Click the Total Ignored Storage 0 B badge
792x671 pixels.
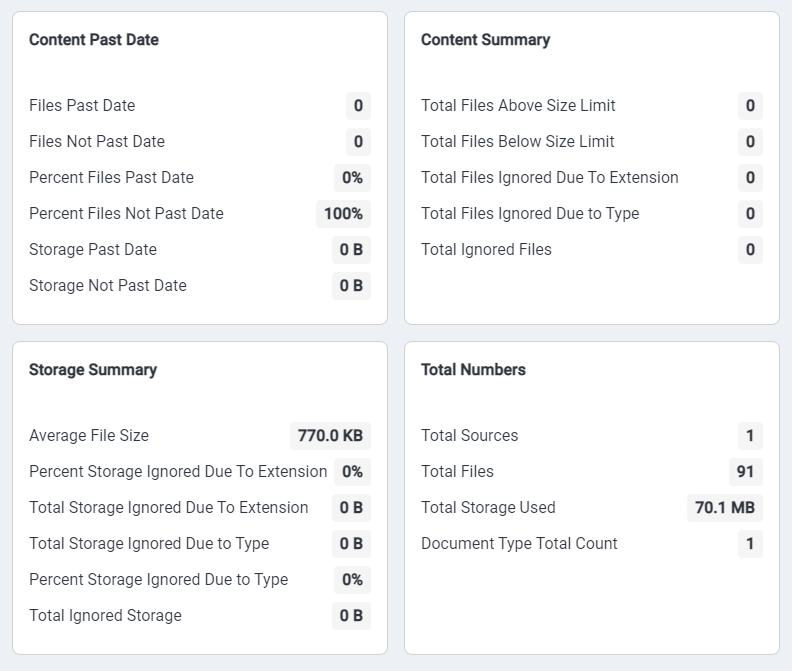(x=351, y=616)
